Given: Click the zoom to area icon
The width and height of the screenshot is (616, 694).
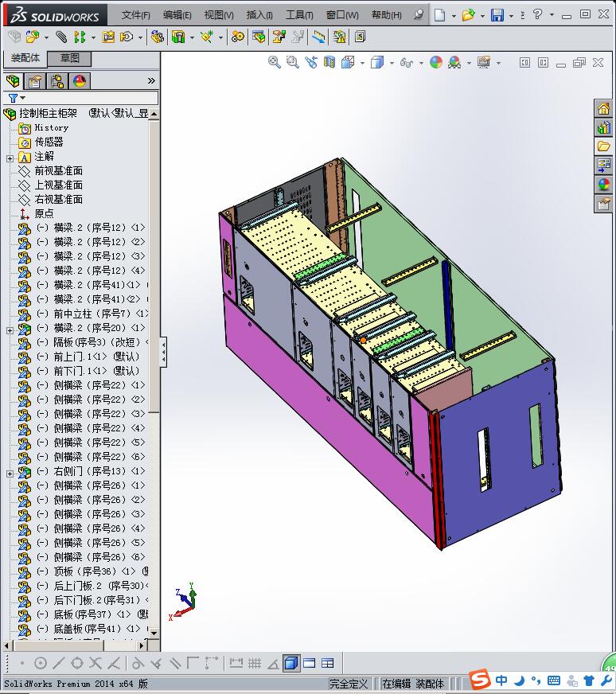Looking at the screenshot, I should 293,62.
